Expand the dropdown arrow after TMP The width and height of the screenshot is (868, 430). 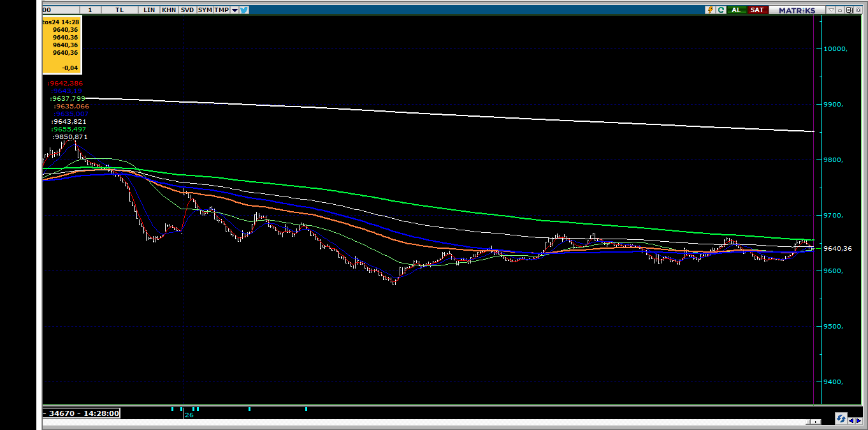(235, 10)
